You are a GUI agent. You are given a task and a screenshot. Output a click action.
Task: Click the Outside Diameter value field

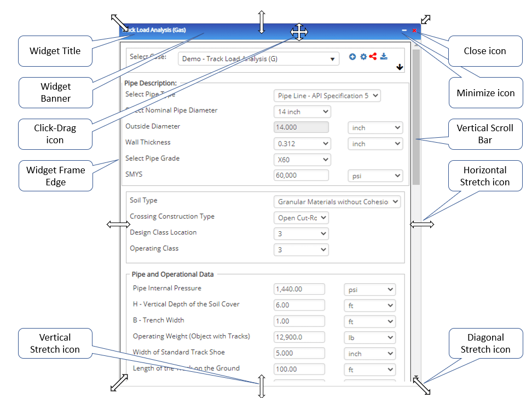tap(301, 127)
